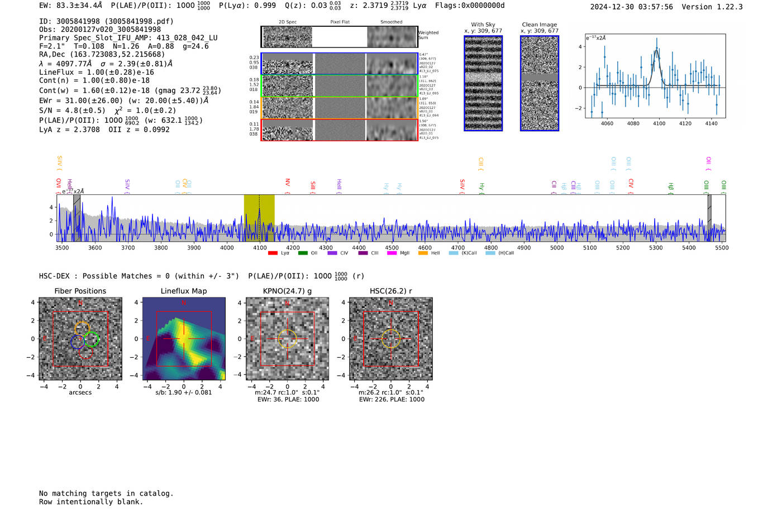Open the KPNO(24.7) g image

(288, 339)
